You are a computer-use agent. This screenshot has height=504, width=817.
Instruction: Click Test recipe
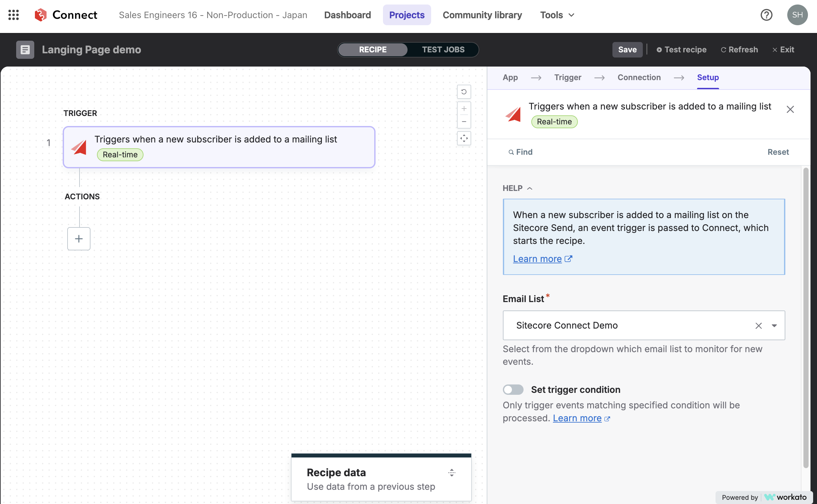(681, 50)
